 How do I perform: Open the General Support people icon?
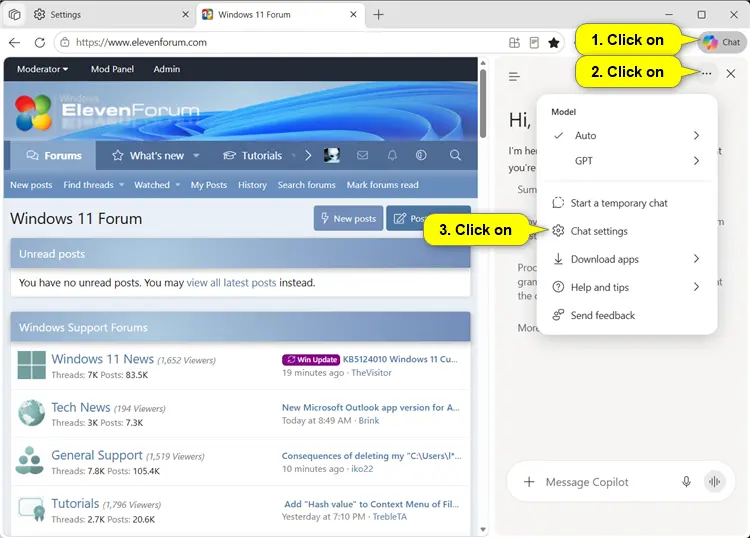30,461
